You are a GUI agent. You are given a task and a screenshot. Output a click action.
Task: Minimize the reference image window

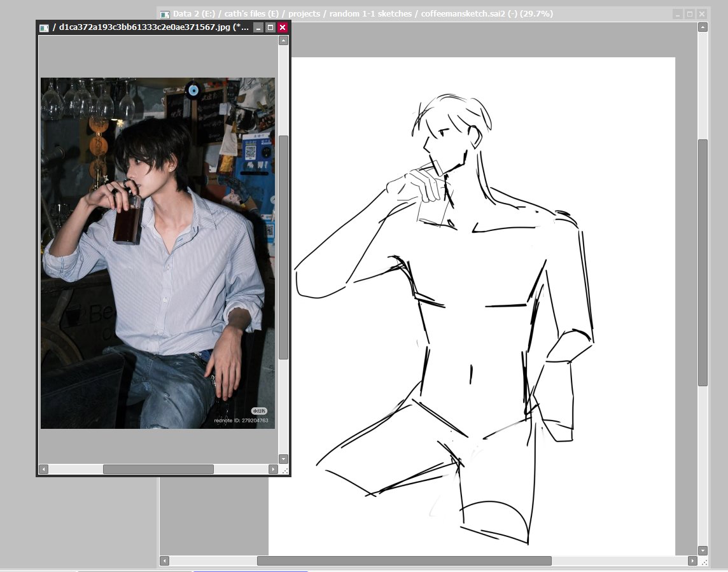(258, 27)
